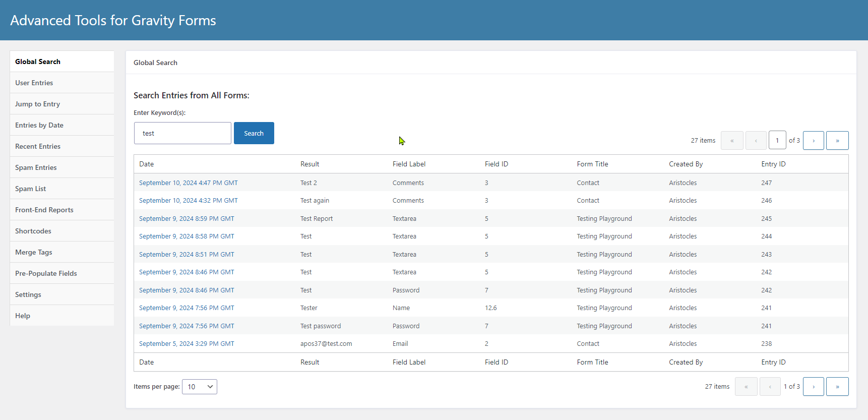This screenshot has width=868, height=420.
Task: Edit the current page number field
Action: click(x=777, y=141)
